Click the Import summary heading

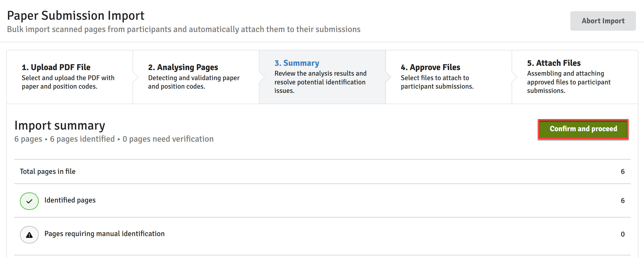(x=60, y=126)
